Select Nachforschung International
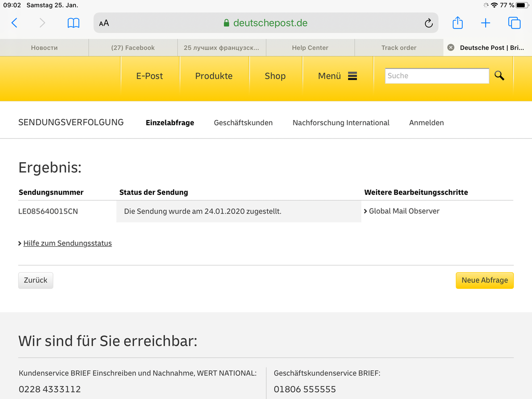This screenshot has width=532, height=399. click(x=341, y=123)
